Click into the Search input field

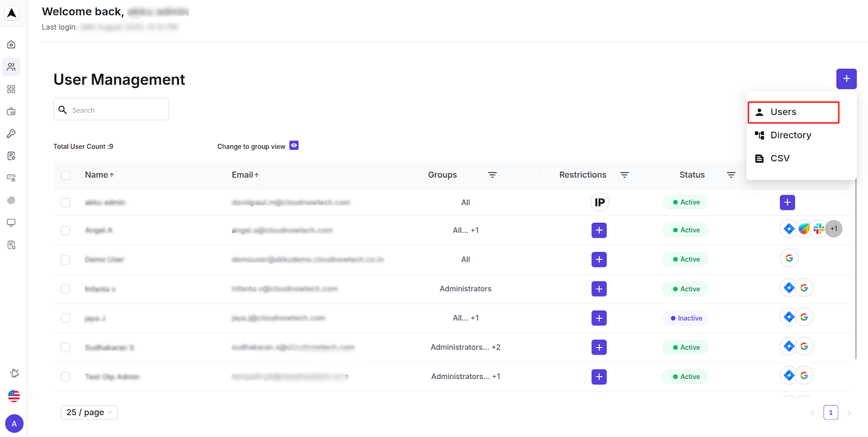coord(111,110)
